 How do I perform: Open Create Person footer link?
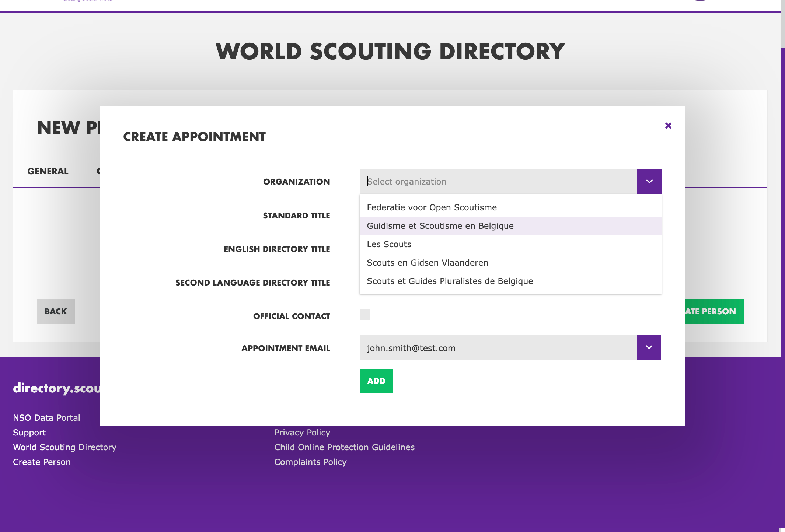42,462
